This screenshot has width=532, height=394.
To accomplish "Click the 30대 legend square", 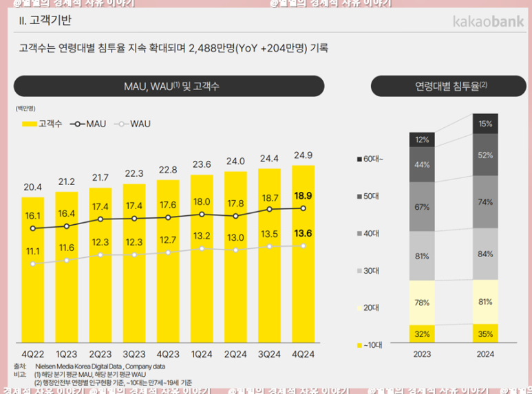I will pos(359,271).
